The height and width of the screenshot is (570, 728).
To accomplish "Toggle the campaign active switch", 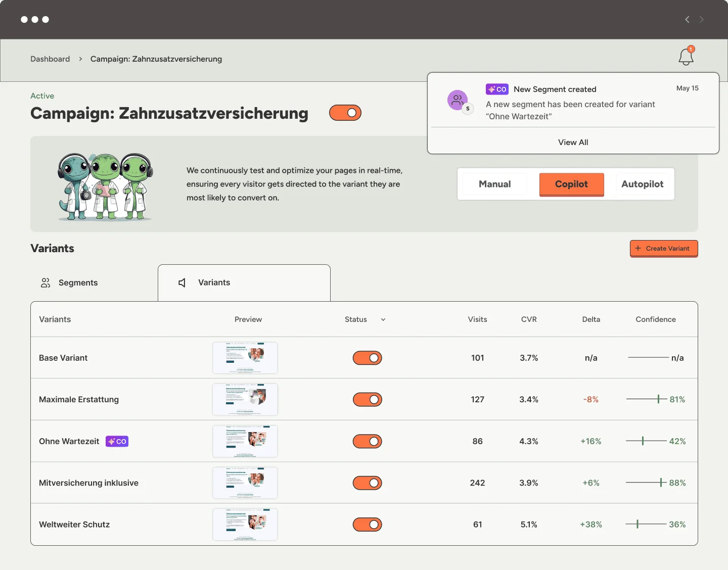I will (x=345, y=113).
